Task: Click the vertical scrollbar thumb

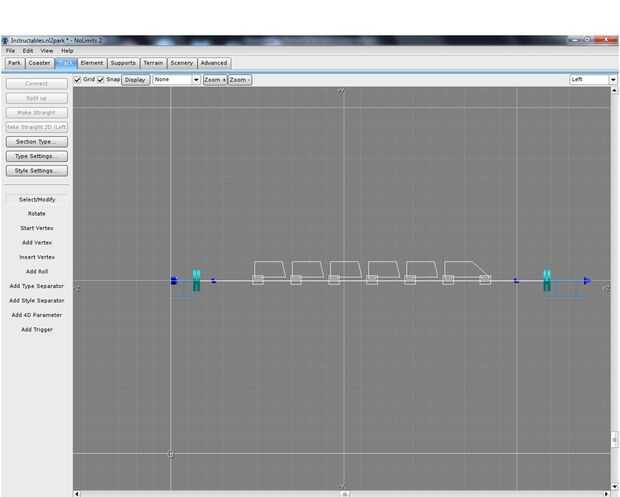Action: [614, 440]
